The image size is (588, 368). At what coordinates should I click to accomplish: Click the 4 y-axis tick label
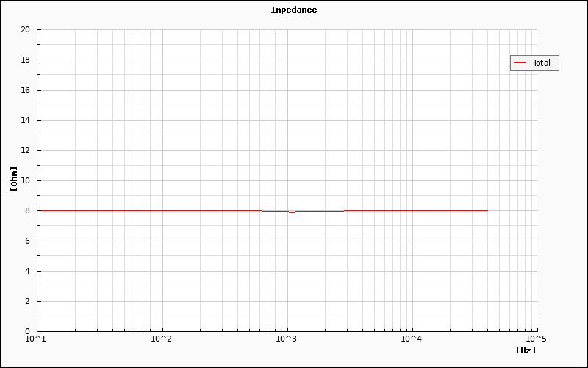(28, 271)
